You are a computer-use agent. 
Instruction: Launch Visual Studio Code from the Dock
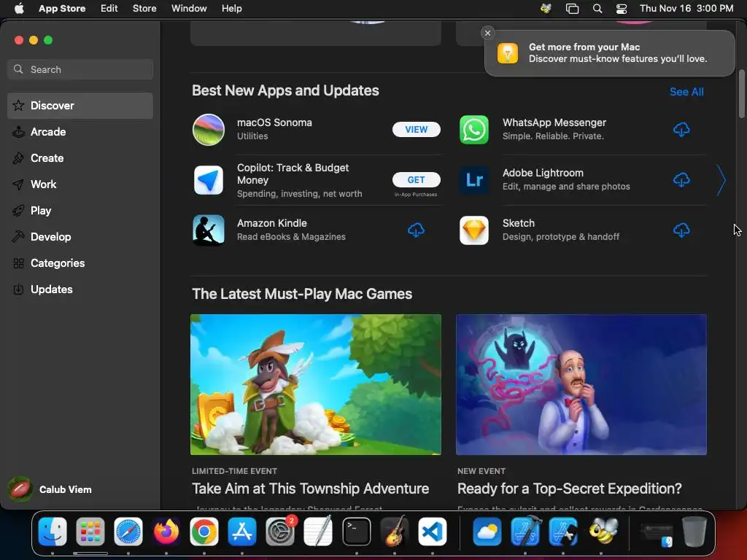coord(433,532)
